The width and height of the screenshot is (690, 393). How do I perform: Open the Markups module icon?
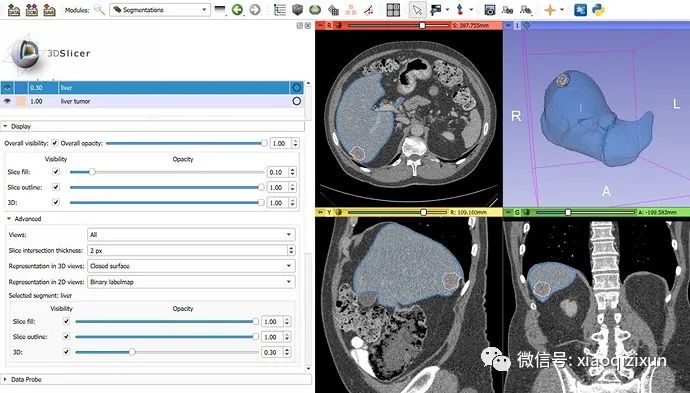[x=351, y=10]
